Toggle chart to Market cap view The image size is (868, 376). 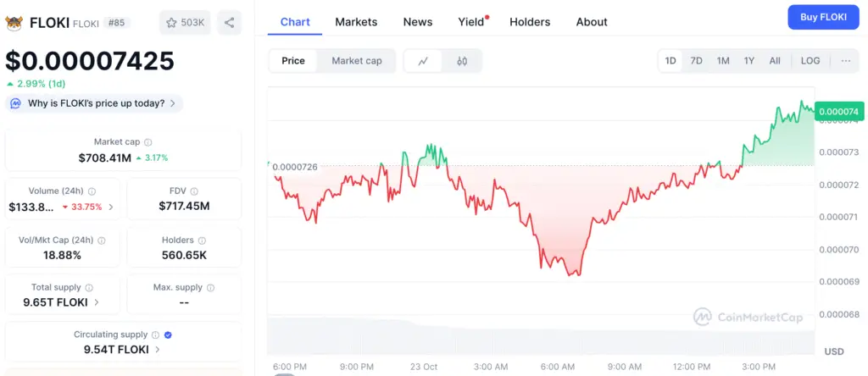click(x=356, y=61)
